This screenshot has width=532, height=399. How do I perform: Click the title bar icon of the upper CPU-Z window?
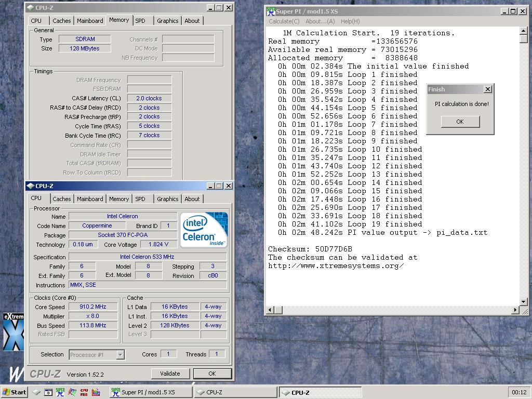click(31, 7)
